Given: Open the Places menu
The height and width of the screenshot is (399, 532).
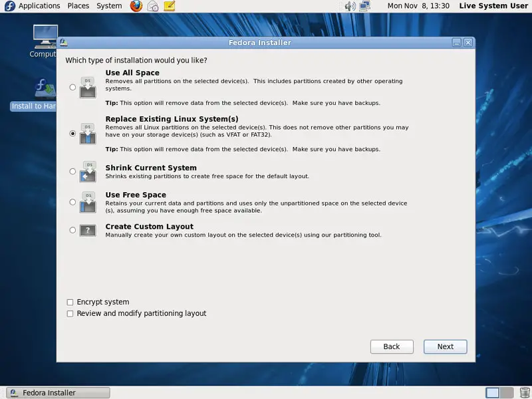Looking at the screenshot, I should point(78,6).
